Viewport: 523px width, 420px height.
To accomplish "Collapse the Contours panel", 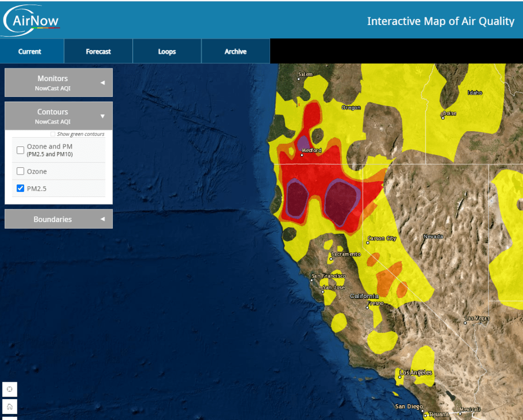I will [x=58, y=116].
